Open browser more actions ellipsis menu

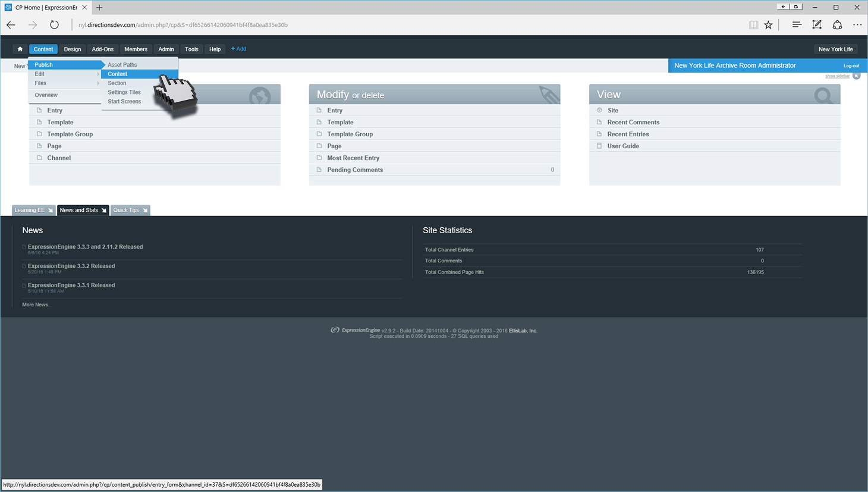coord(857,25)
